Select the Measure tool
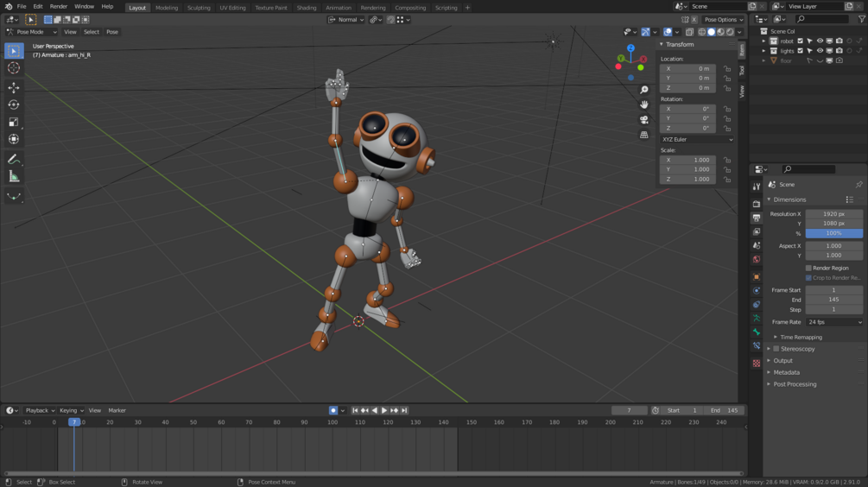This screenshot has height=487, width=868. [14, 176]
